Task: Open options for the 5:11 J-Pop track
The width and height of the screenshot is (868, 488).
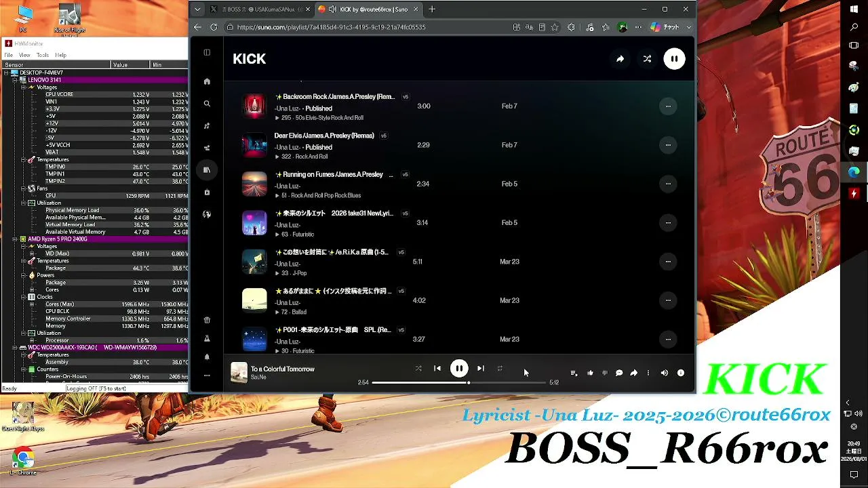Action: (x=668, y=262)
